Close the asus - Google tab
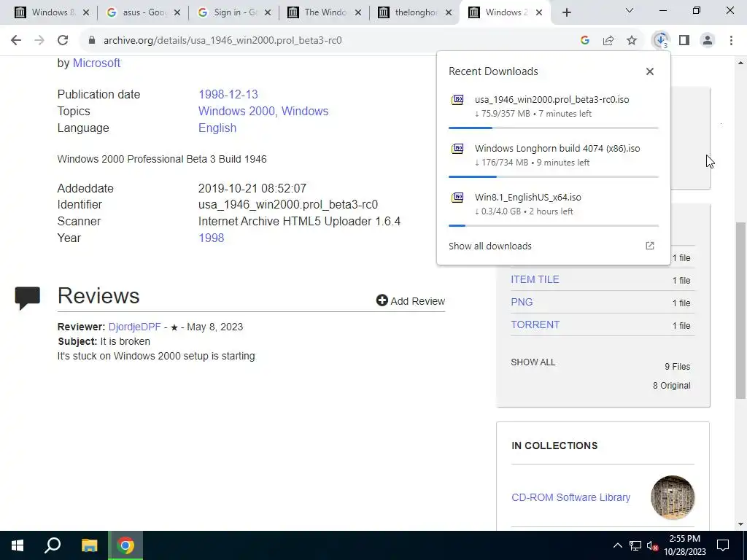The image size is (747, 560). (x=177, y=13)
